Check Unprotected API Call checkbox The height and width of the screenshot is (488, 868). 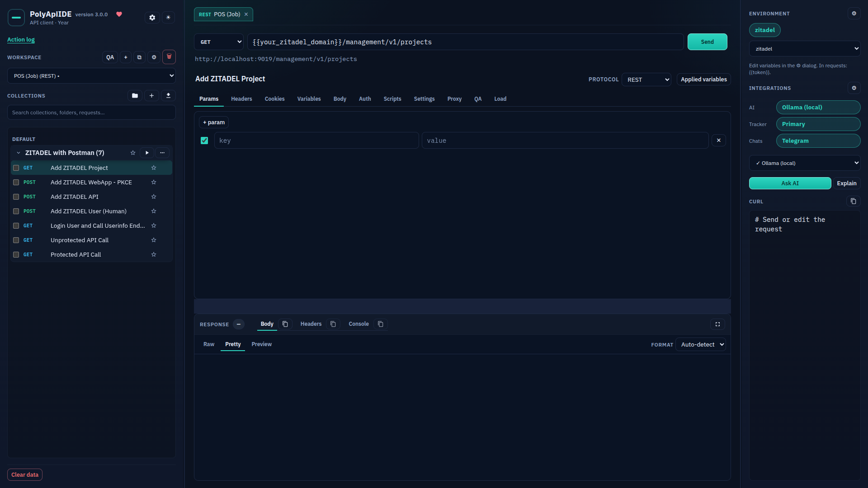[x=16, y=240]
